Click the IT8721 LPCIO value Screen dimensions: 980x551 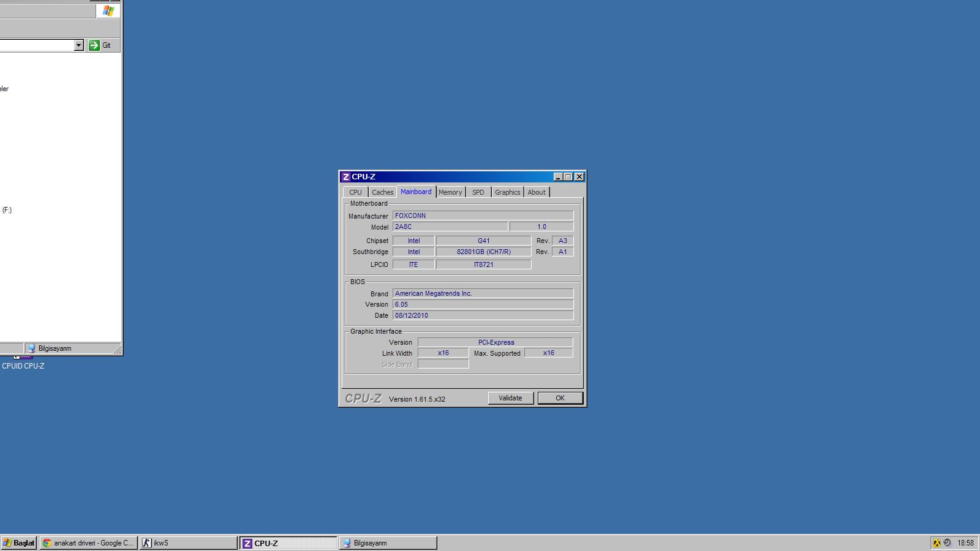coord(483,264)
